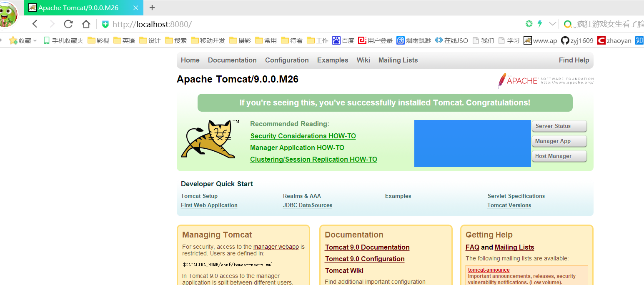The width and height of the screenshot is (644, 285).
Task: Open Clustering/Session Replication HOW-TO link
Action: pyautogui.click(x=313, y=159)
